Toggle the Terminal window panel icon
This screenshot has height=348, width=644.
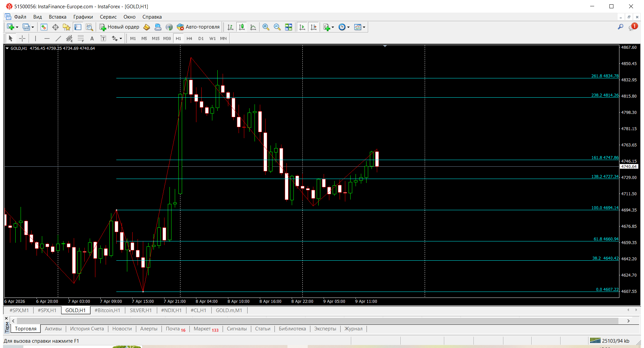click(78, 27)
